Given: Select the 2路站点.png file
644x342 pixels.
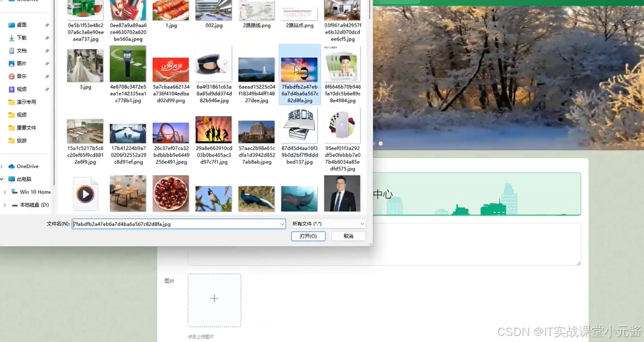Looking at the screenshot, I should (x=300, y=15).
